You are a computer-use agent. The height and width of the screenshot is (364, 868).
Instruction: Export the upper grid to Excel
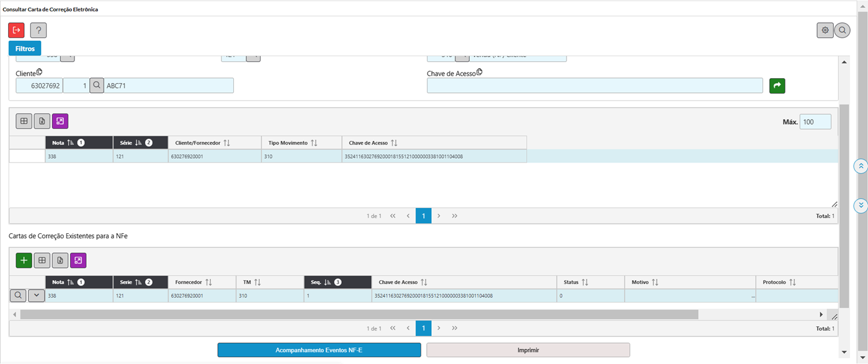click(x=42, y=122)
